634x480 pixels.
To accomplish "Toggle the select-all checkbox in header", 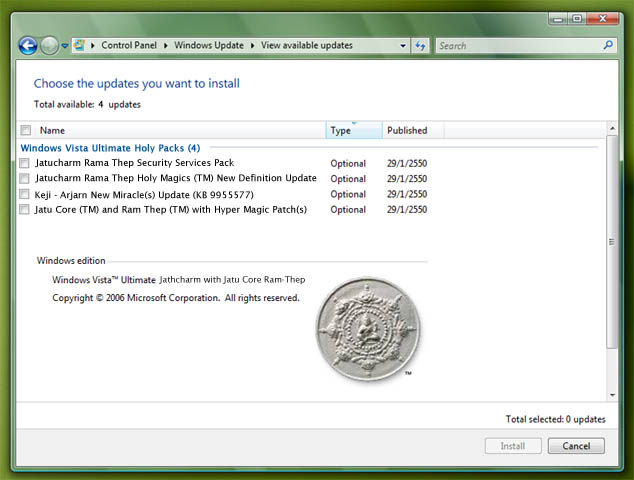I will pos(26,130).
